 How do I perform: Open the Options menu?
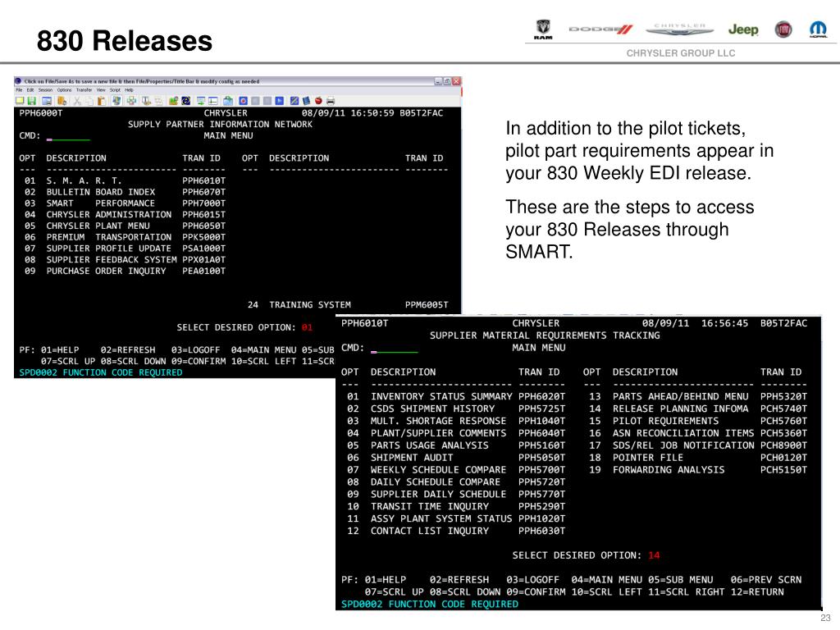pyautogui.click(x=64, y=90)
